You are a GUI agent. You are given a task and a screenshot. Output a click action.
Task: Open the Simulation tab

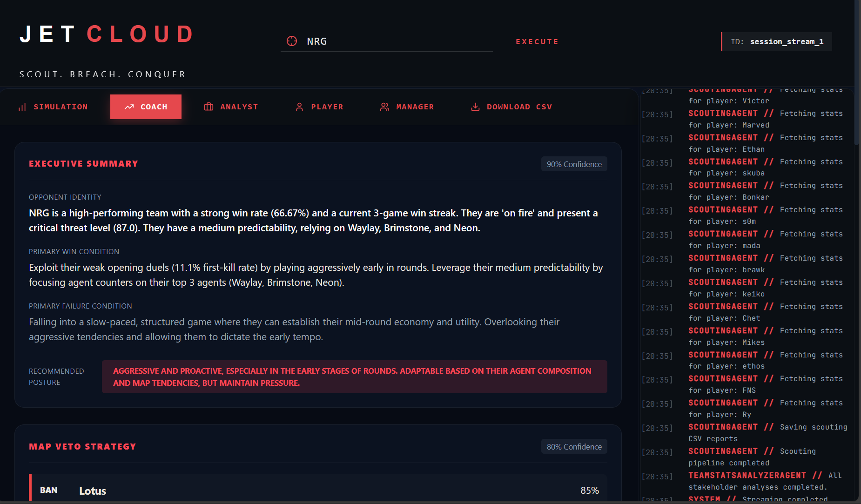53,107
